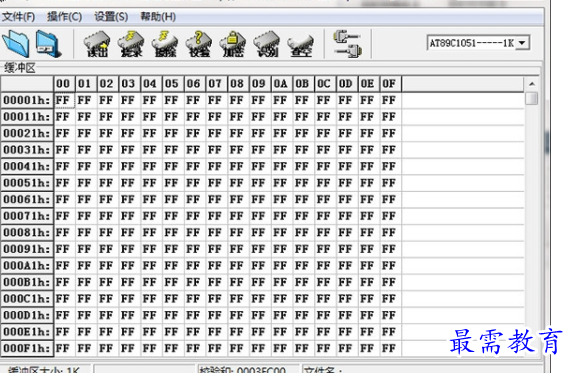Select row header 00061h:
Viewport: 571px width, 373px height.
(x=27, y=200)
